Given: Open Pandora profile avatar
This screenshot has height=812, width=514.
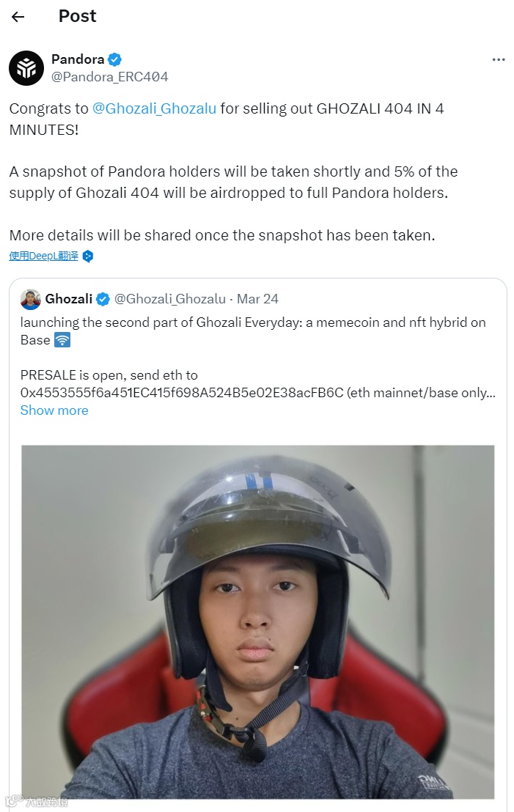Looking at the screenshot, I should click(x=26, y=68).
